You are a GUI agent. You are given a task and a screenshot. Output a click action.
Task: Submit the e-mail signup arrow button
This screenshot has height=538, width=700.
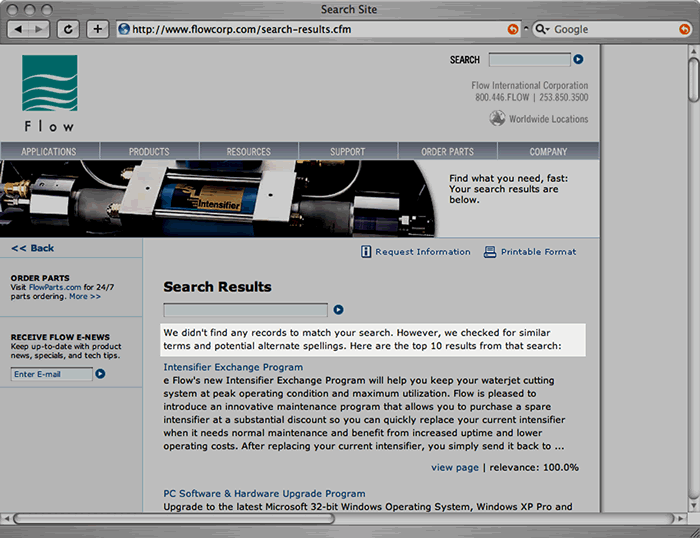pyautogui.click(x=100, y=374)
